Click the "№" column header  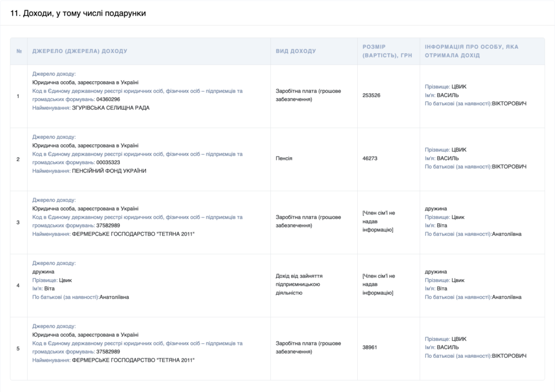(x=19, y=51)
